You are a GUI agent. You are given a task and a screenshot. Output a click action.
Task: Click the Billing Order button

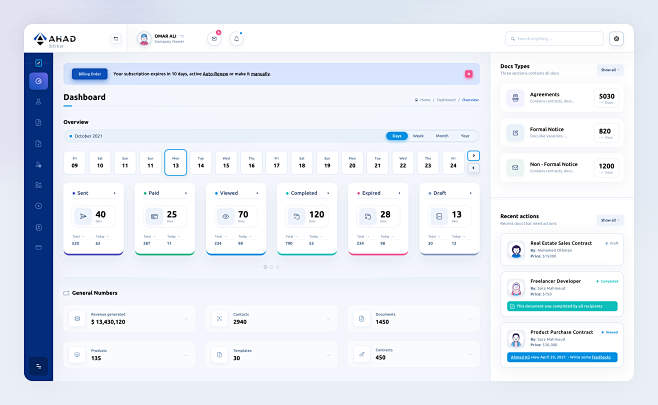coord(89,73)
